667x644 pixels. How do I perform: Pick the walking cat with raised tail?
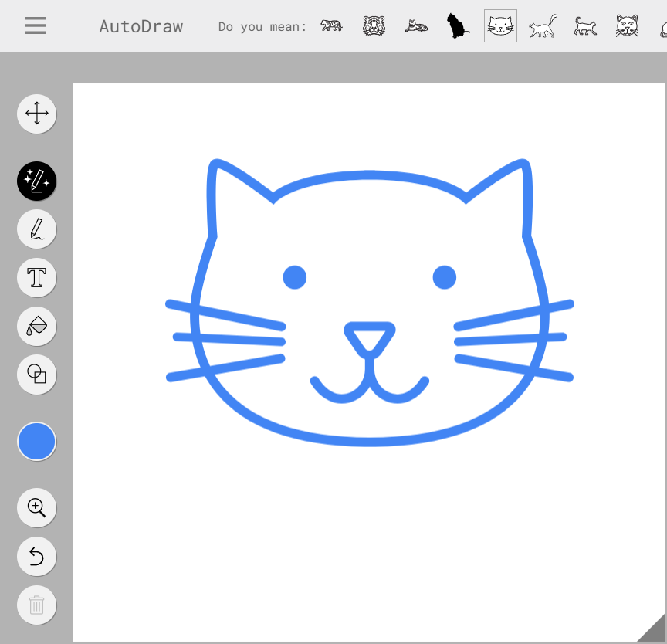[x=543, y=26]
